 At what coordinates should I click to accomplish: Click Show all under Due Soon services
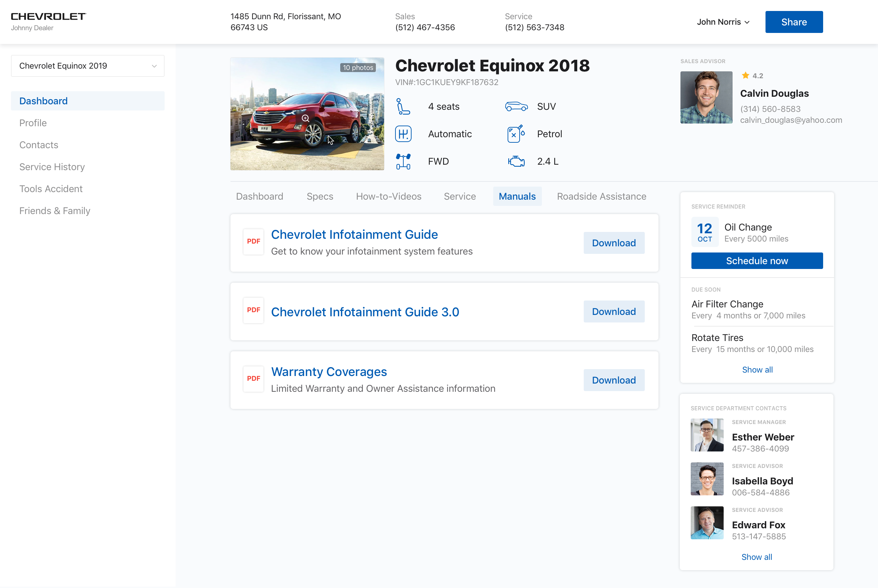(757, 370)
